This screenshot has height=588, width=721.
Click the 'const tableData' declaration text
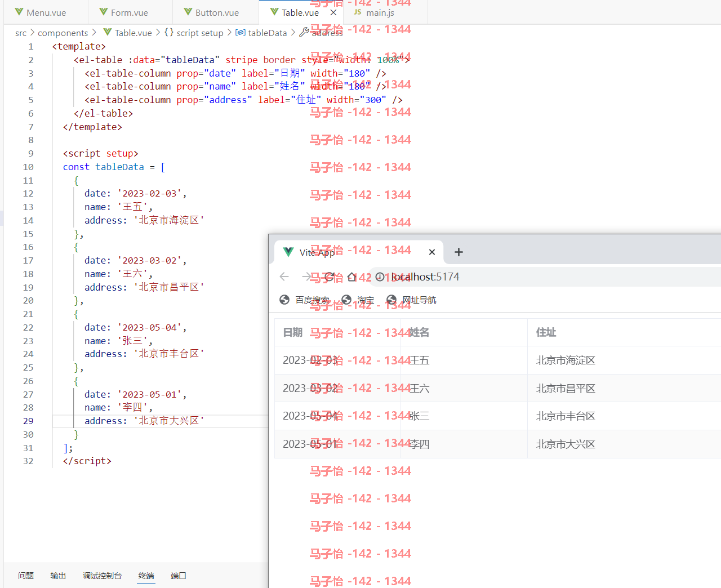(104, 167)
